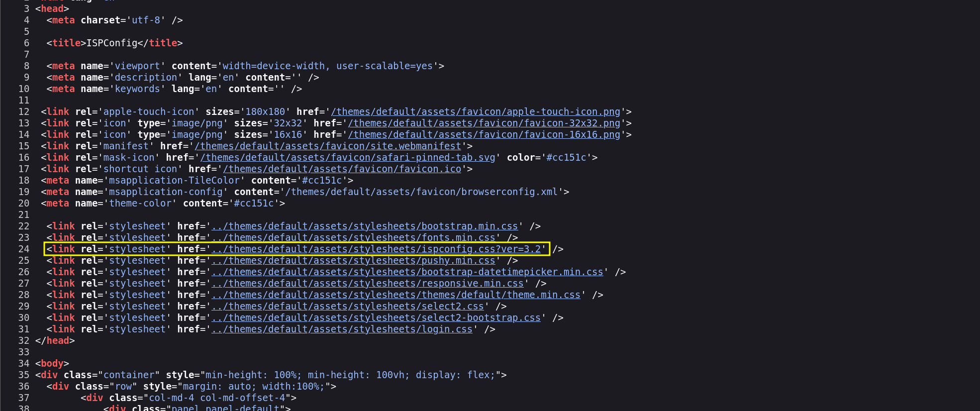Click the div class="row" line
Screen dimensions: 980x411
192,387
